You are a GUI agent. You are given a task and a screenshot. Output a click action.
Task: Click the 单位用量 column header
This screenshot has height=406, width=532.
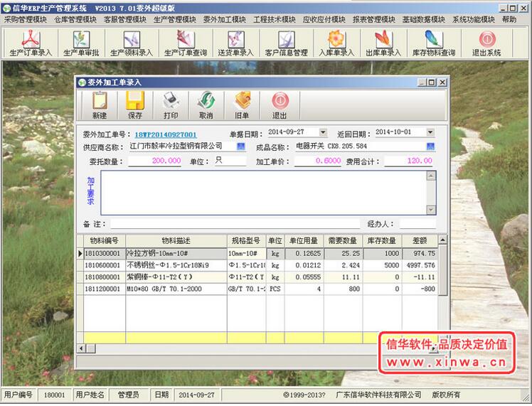pos(304,241)
